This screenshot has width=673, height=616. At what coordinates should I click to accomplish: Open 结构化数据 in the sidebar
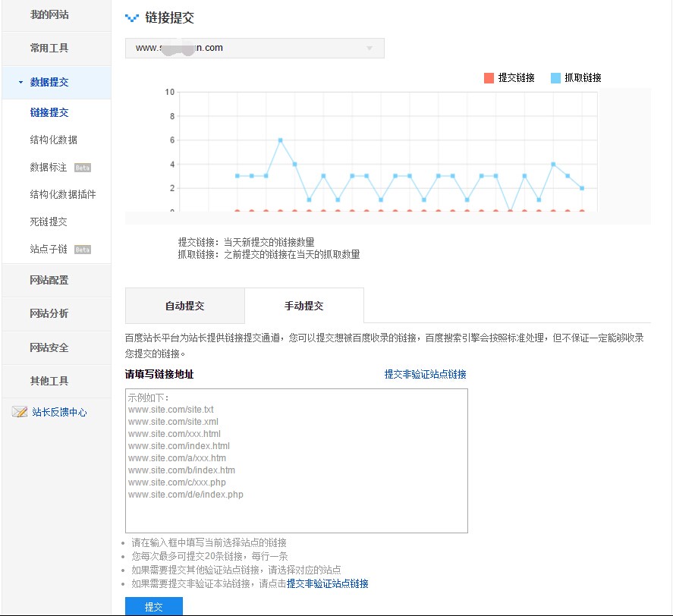(x=53, y=140)
